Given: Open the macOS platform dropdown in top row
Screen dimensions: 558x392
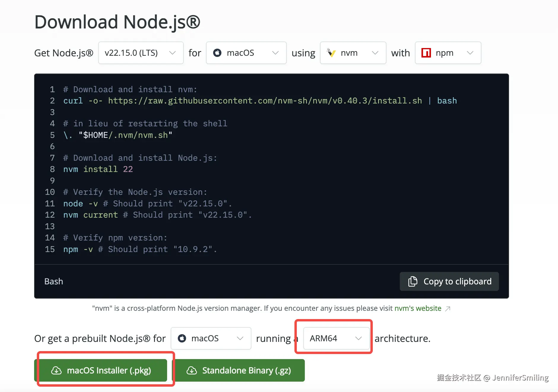Looking at the screenshot, I should pos(246,53).
